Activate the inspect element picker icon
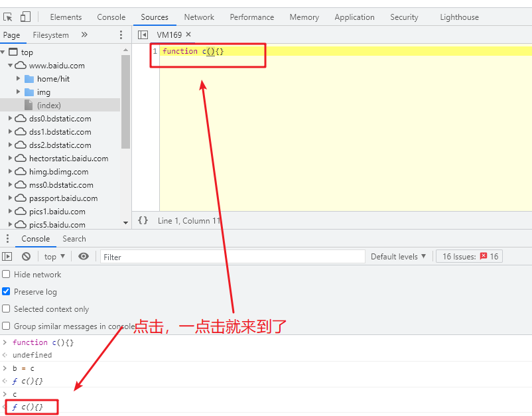 point(7,17)
